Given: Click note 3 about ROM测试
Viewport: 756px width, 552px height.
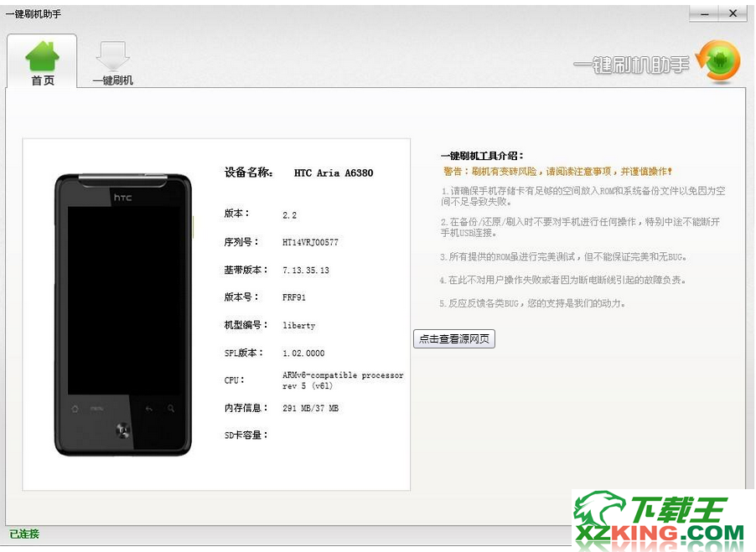Looking at the screenshot, I should coord(563,256).
